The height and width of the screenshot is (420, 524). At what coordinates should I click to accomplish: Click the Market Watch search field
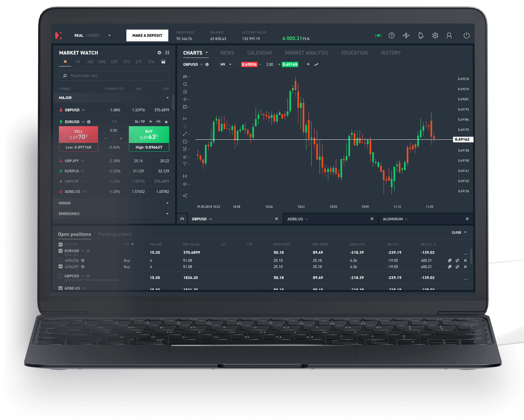(x=114, y=76)
